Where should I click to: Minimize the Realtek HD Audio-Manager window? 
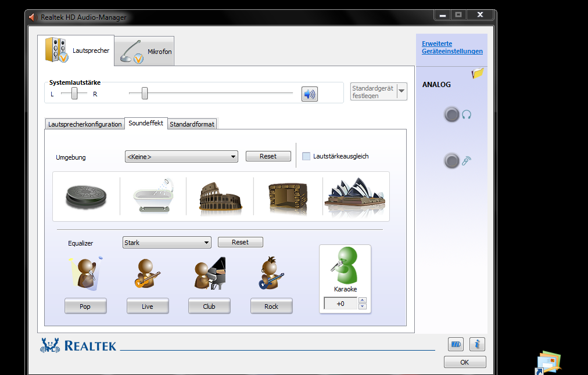[443, 15]
